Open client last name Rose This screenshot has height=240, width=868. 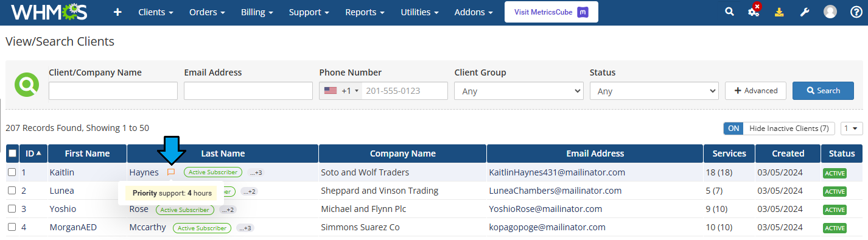(x=139, y=209)
